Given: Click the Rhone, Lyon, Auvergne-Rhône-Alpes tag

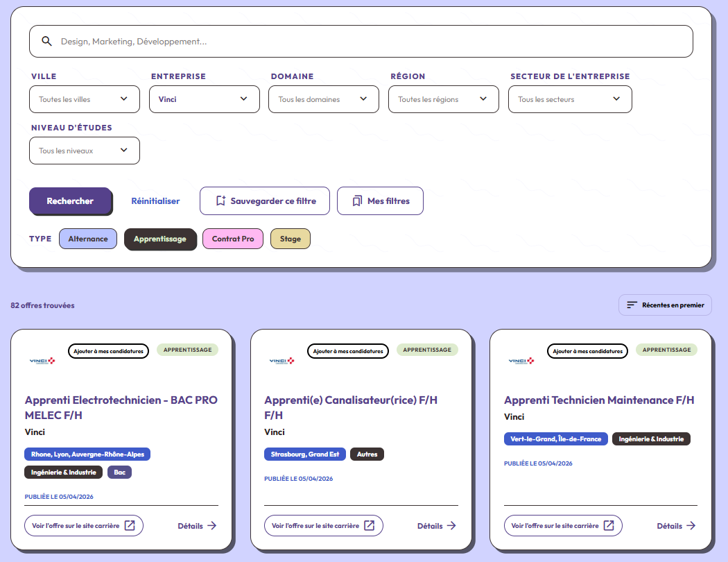Looking at the screenshot, I should 87,454.
